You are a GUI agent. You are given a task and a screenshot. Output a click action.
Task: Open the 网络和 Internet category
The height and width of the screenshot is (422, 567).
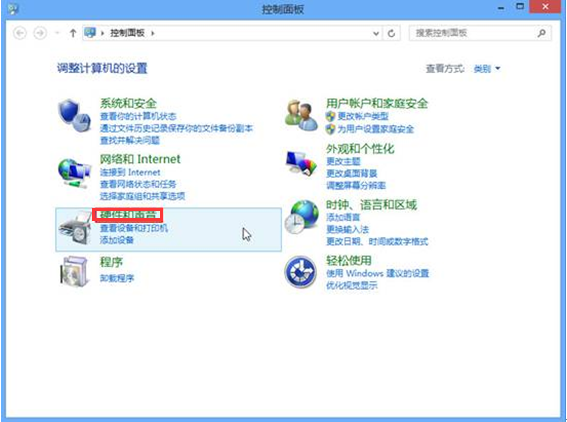click(140, 159)
